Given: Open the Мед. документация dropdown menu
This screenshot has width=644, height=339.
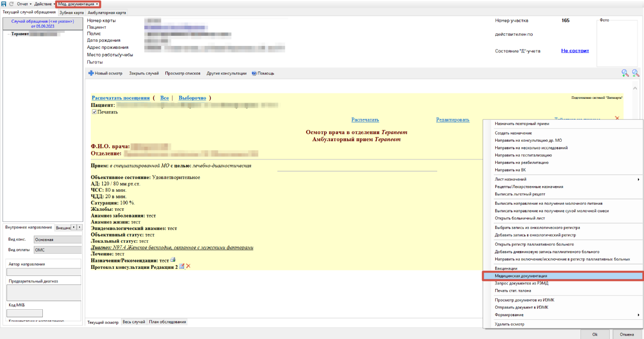Looking at the screenshot, I should point(78,4).
